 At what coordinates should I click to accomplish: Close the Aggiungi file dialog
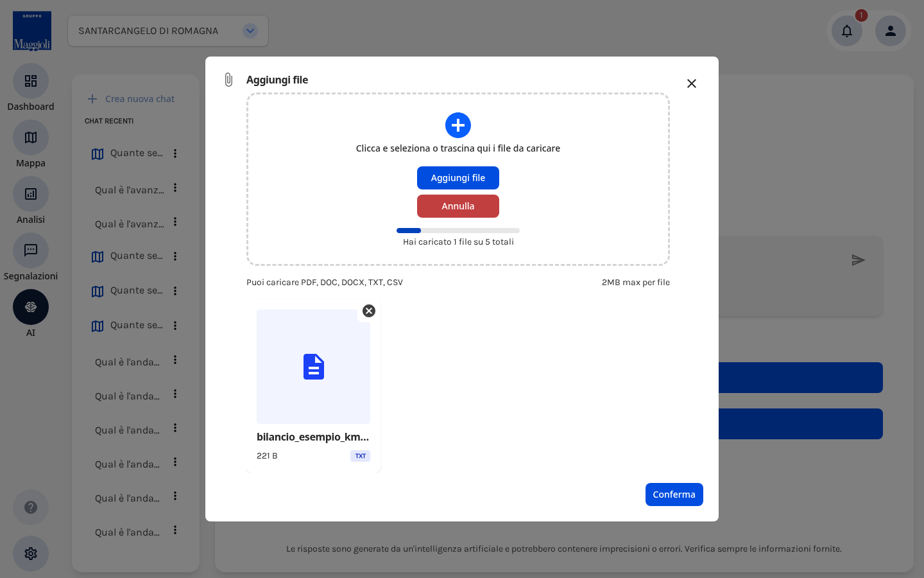[692, 83]
